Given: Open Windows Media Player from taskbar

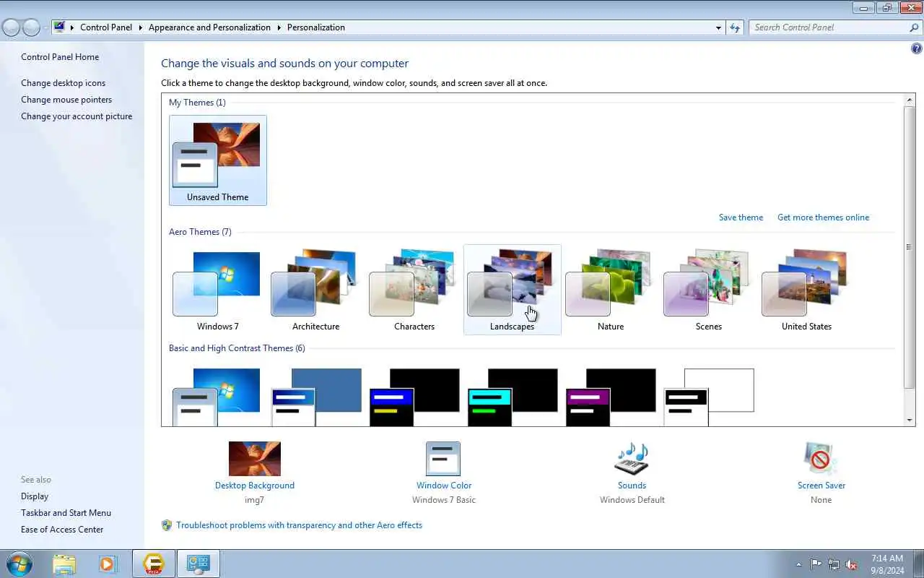Looking at the screenshot, I should (x=108, y=564).
